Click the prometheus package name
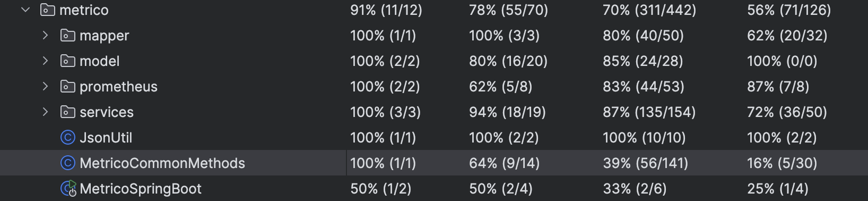The height and width of the screenshot is (201, 868). (118, 86)
